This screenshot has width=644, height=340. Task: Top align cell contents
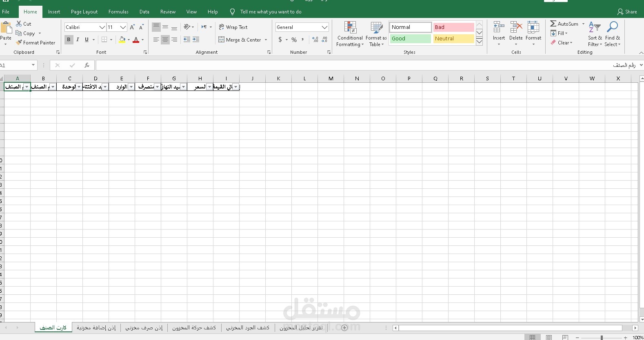click(x=156, y=27)
